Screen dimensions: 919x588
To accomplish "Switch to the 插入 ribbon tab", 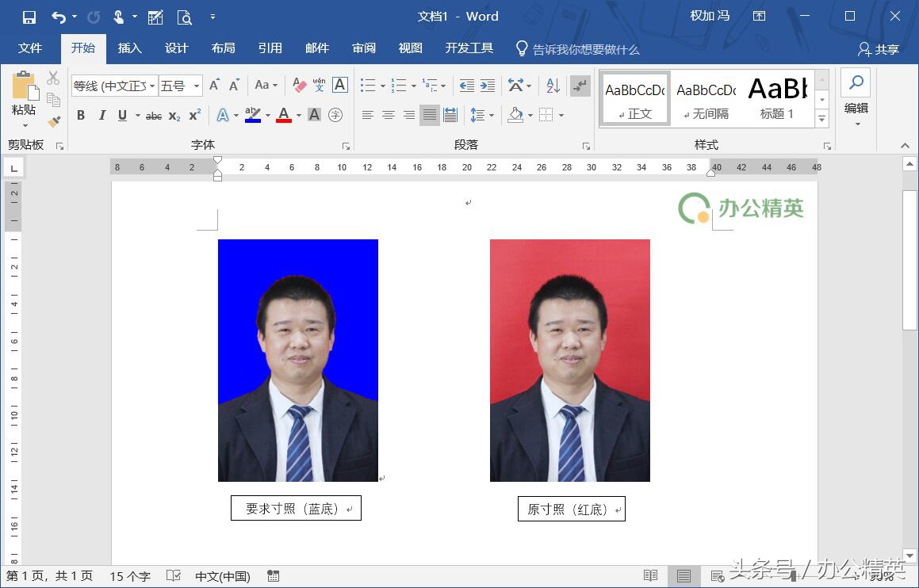I will tap(129, 48).
